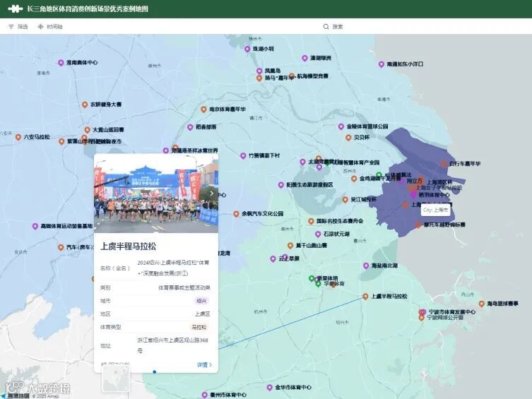The image size is (532, 399).
Task: Select the 国际名校生态赛舟会 map marker
Action: click(x=311, y=221)
